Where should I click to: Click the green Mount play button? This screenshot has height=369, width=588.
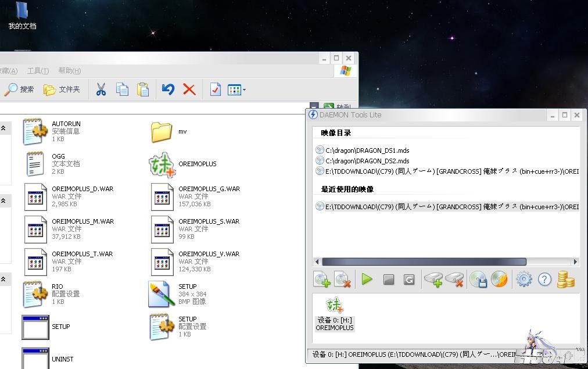click(x=367, y=279)
